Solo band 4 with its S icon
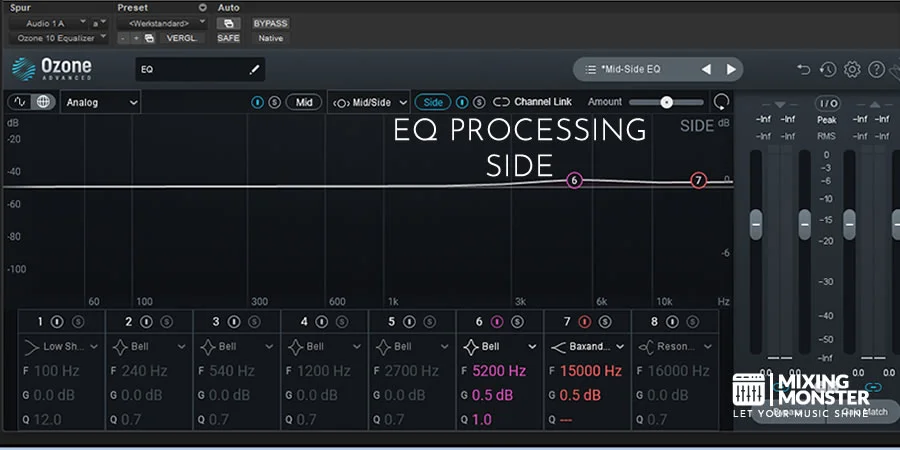 coord(342,322)
